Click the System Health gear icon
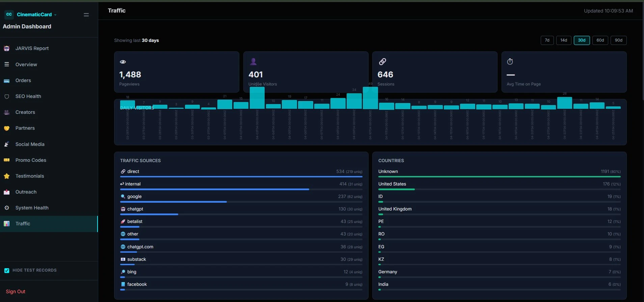This screenshot has width=644, height=302. (6, 208)
